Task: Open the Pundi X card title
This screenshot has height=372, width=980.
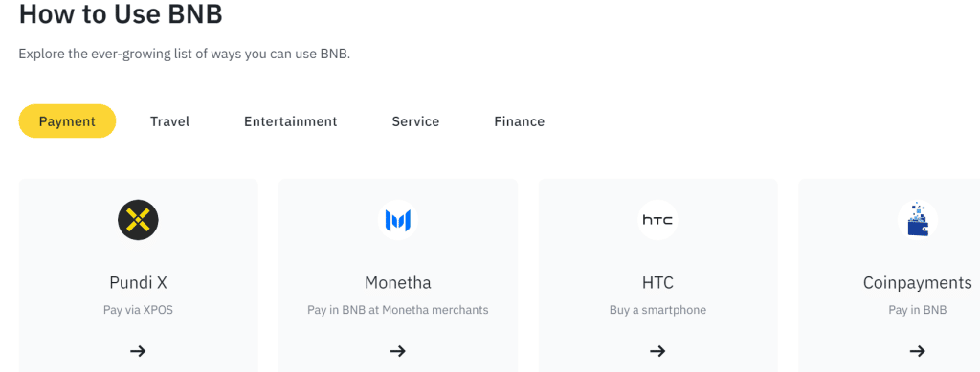Action: (138, 283)
